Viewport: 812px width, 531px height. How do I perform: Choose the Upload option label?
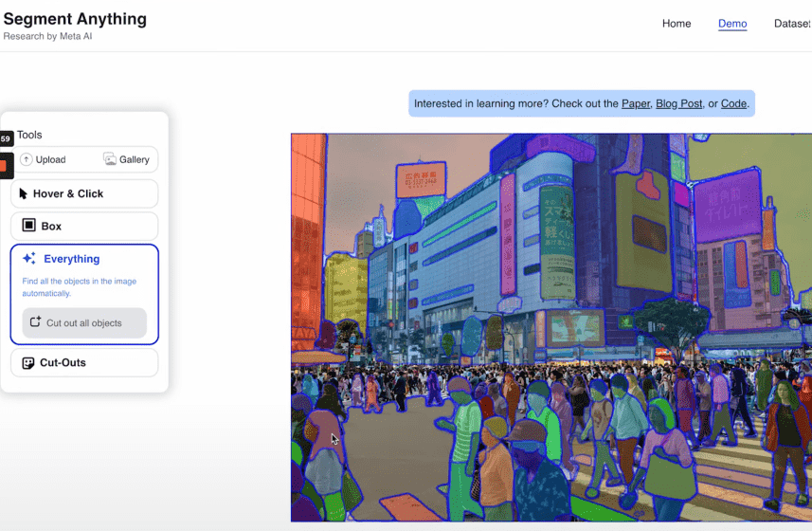tap(51, 159)
